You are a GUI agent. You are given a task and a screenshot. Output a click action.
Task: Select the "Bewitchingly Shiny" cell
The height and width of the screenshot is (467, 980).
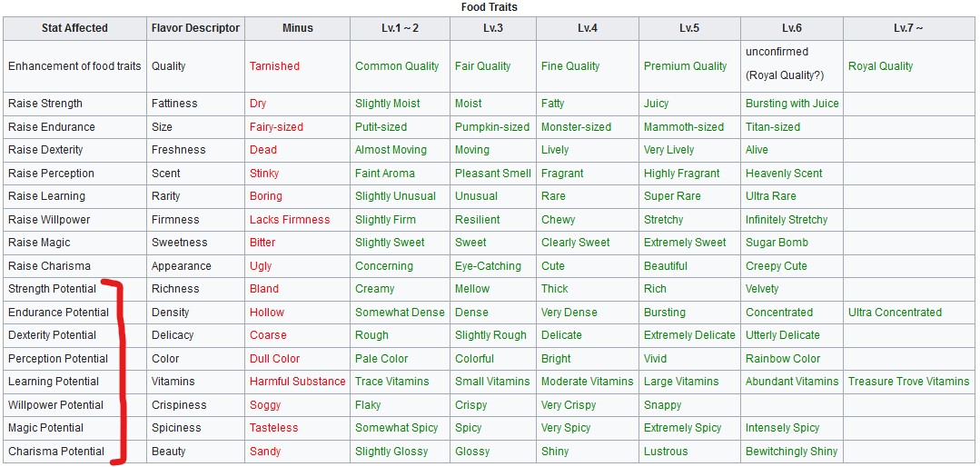[x=791, y=452]
